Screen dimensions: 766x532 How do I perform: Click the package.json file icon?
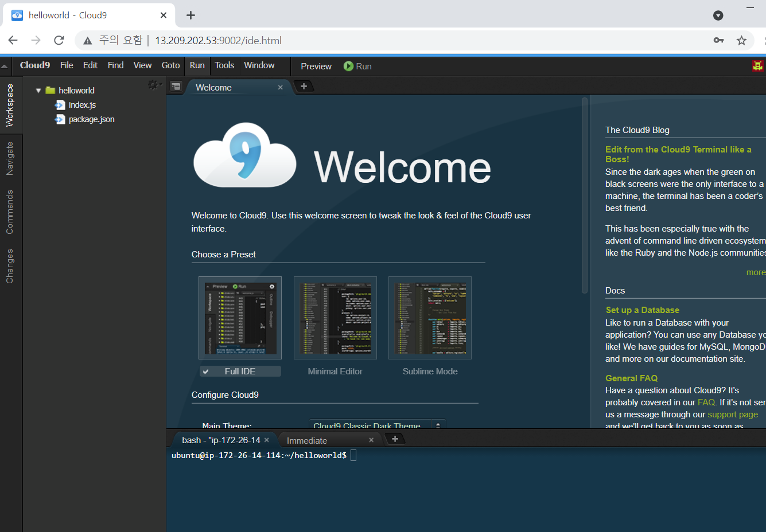(60, 119)
